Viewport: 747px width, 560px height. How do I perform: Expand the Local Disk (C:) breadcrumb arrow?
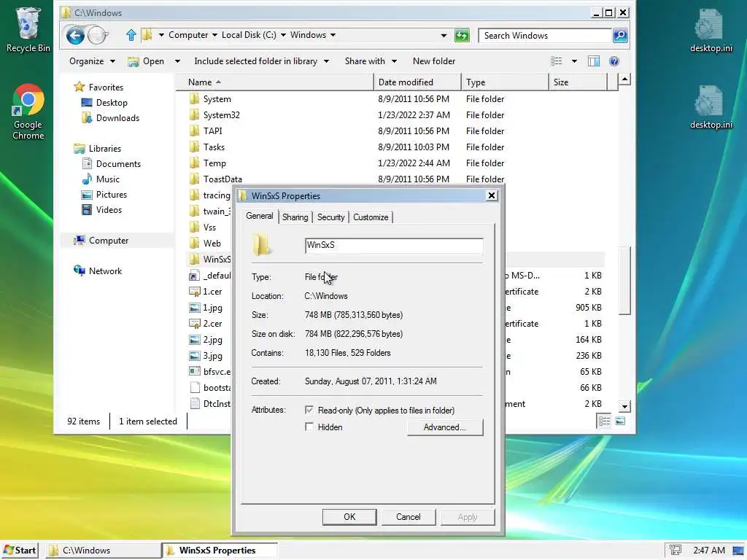pos(283,35)
